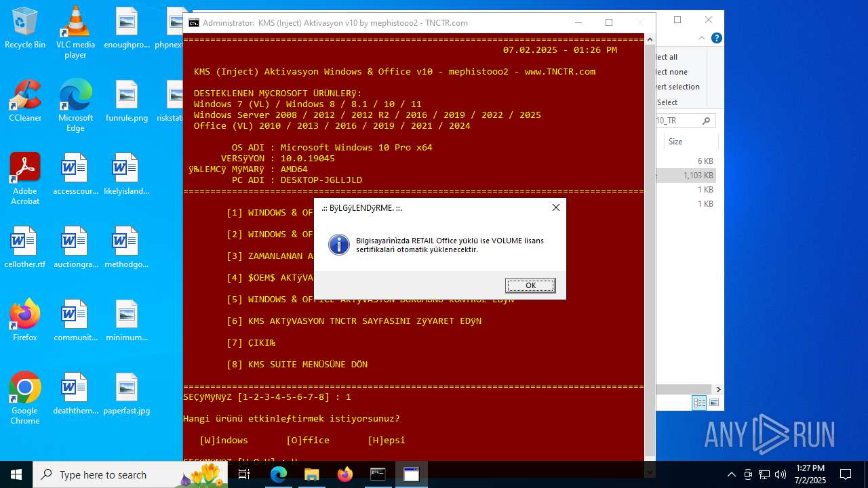868x488 pixels.
Task: Switch Explorer to Details view icon
Action: pyautogui.click(x=699, y=403)
